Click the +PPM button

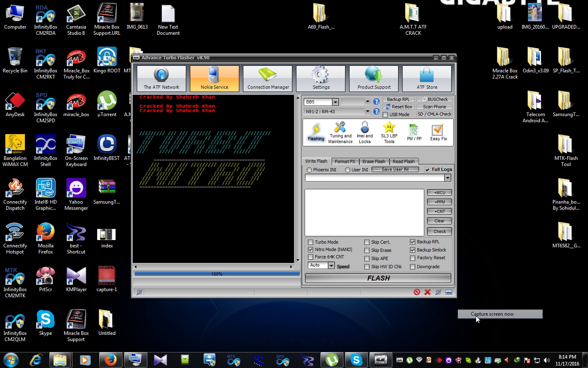point(439,202)
